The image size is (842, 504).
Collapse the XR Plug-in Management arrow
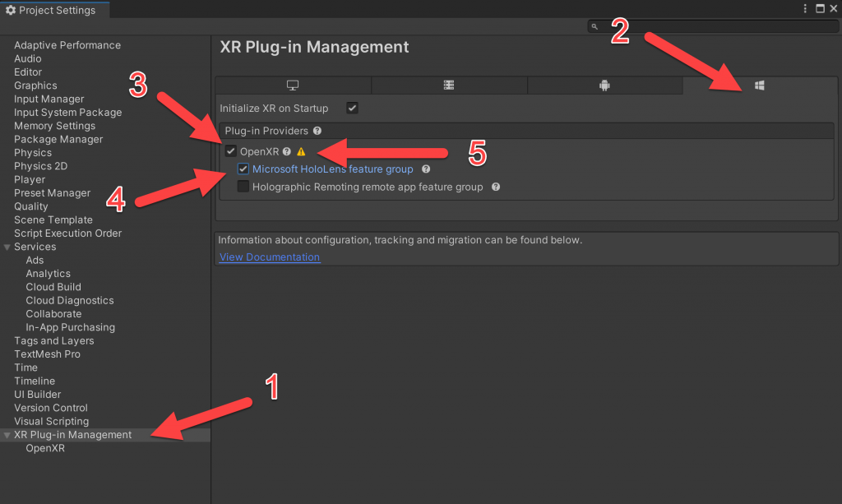(7, 435)
